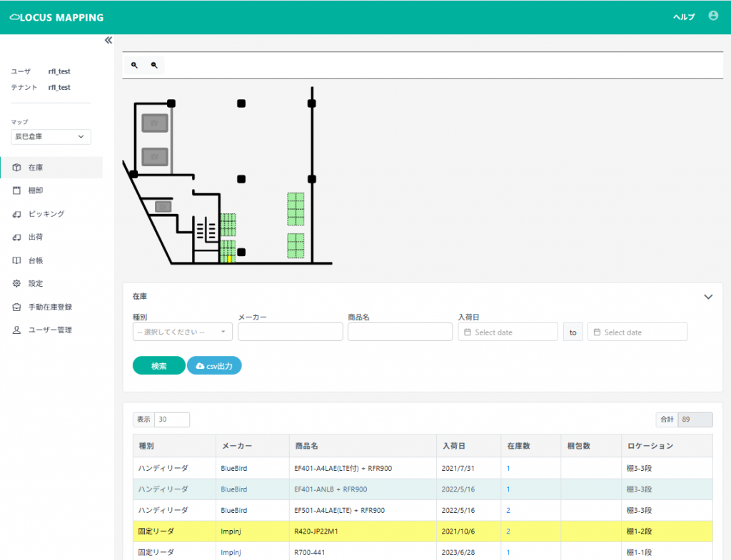This screenshot has width=731, height=560.
Task: Click the 設定 gear icon
Action: tap(17, 283)
